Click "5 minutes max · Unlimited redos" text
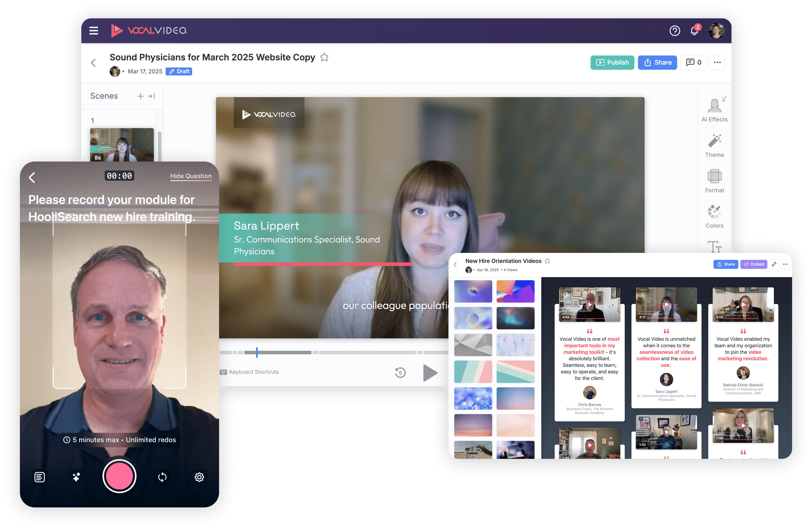Viewport: 812px width, 529px height. pos(124,440)
